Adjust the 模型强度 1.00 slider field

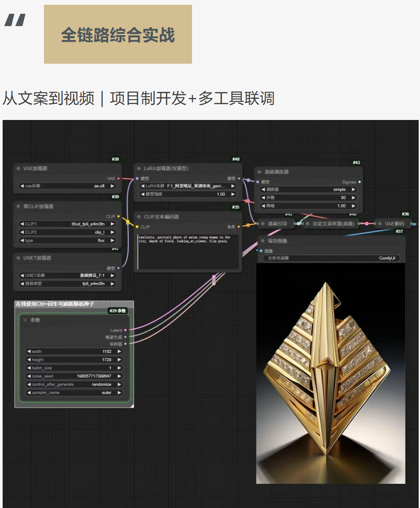(x=188, y=194)
